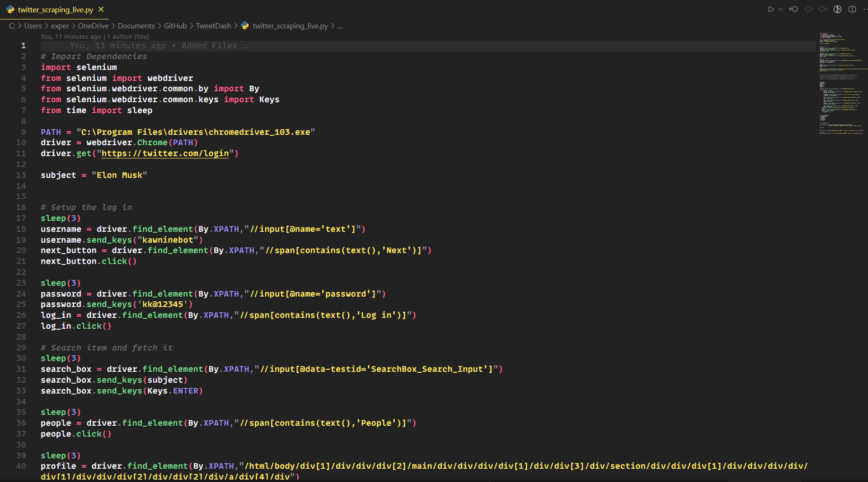The height and width of the screenshot is (482, 868).
Task: Click the 'People' XPath string on line 36
Action: pos(323,423)
